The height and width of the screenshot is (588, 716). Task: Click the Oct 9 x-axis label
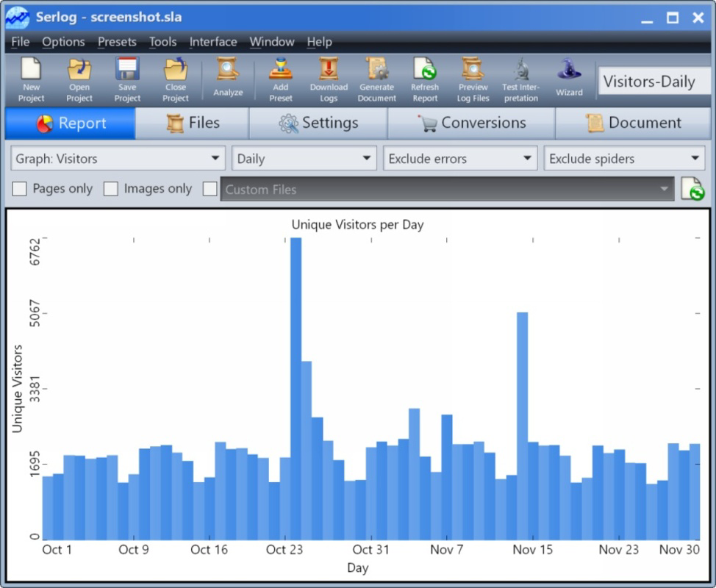tap(134, 550)
